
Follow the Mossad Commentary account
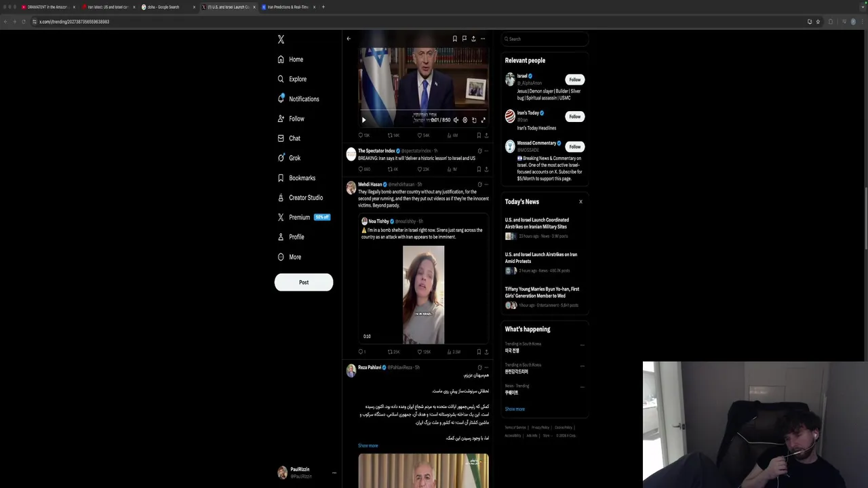coord(575,146)
